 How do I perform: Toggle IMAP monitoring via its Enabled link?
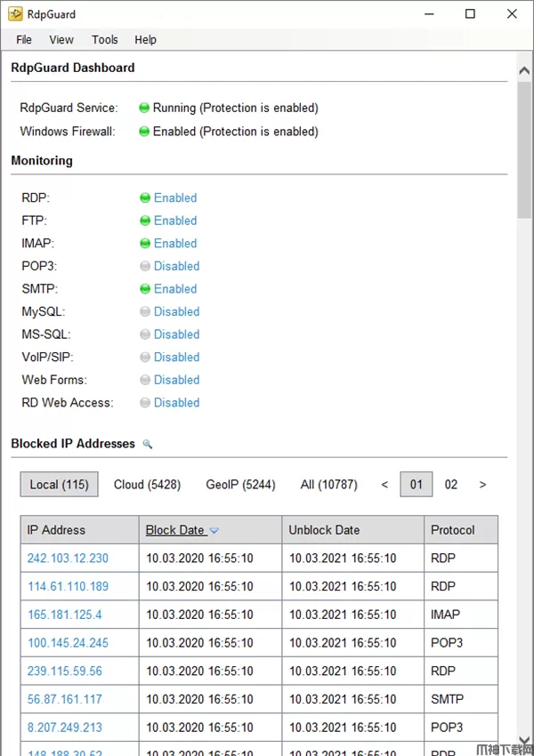pyautogui.click(x=175, y=244)
